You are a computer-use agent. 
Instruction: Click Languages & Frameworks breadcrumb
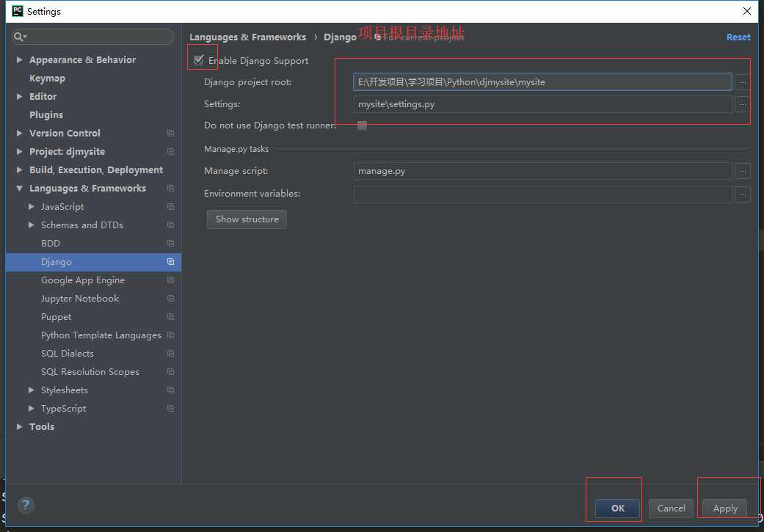coord(247,37)
